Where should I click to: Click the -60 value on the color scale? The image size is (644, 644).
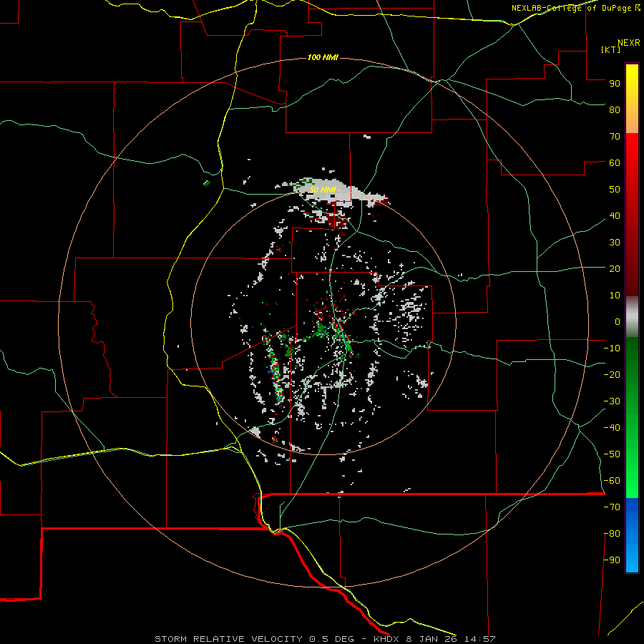[612, 481]
